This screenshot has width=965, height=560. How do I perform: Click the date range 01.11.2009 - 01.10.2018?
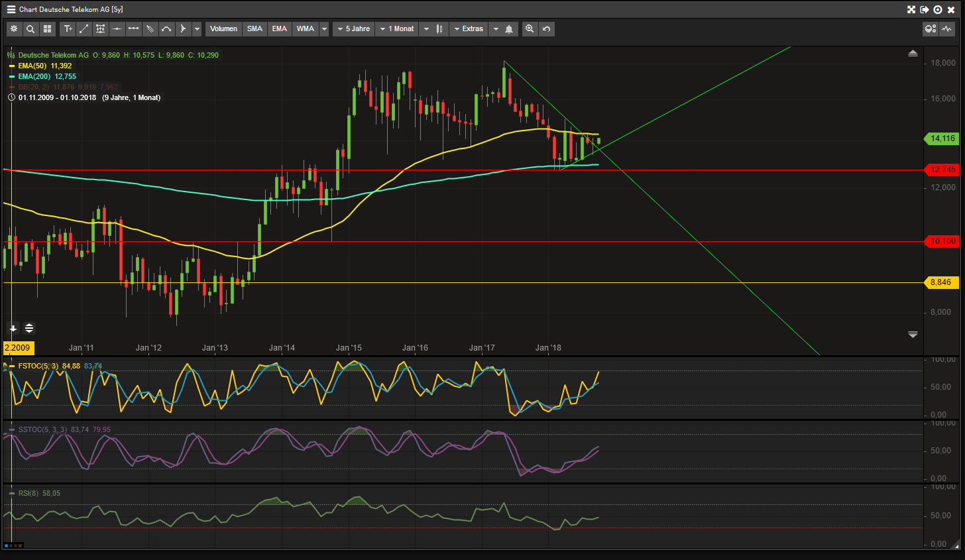(57, 97)
